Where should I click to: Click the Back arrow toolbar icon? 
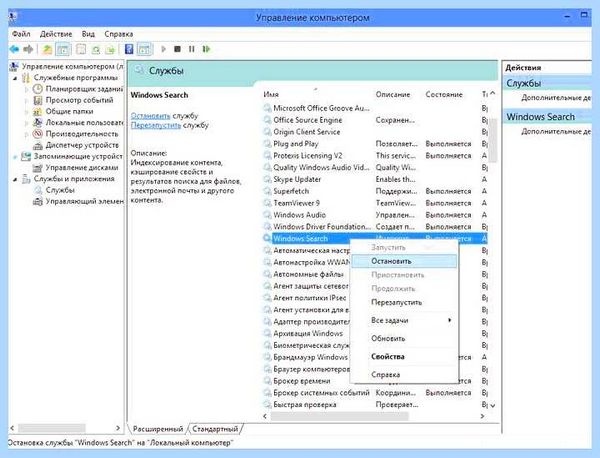pos(14,49)
